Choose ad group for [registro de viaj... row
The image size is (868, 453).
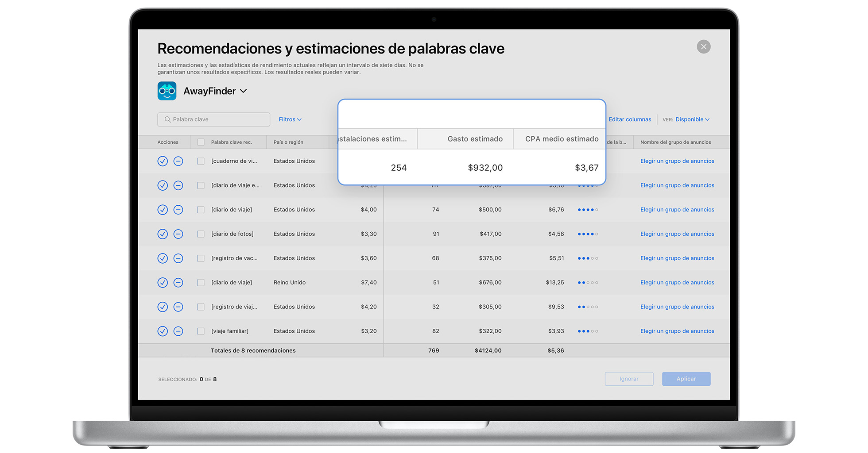tap(677, 307)
